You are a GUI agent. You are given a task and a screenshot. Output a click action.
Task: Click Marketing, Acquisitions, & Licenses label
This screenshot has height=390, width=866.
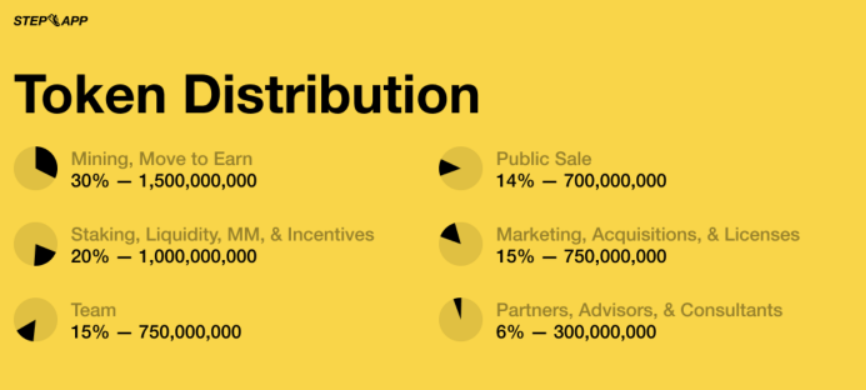tap(648, 235)
